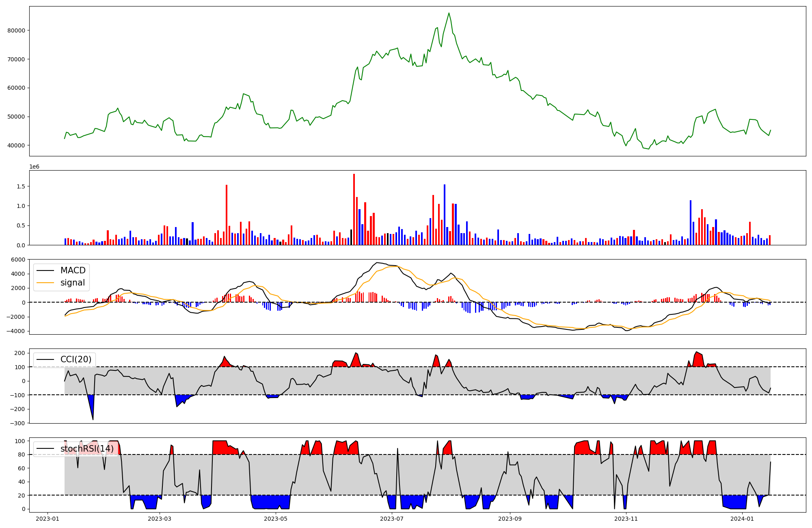The image size is (812, 528).
Task: Click the 80000 price axis label
Action: 16,30
